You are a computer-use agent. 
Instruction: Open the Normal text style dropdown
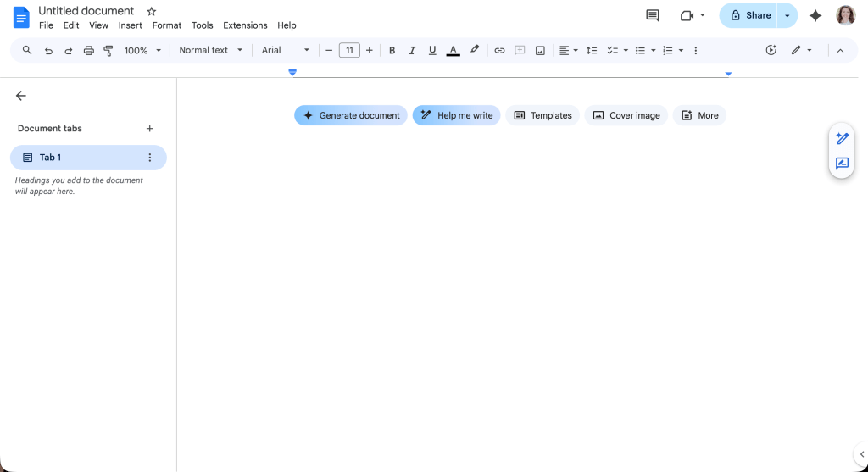coord(210,51)
